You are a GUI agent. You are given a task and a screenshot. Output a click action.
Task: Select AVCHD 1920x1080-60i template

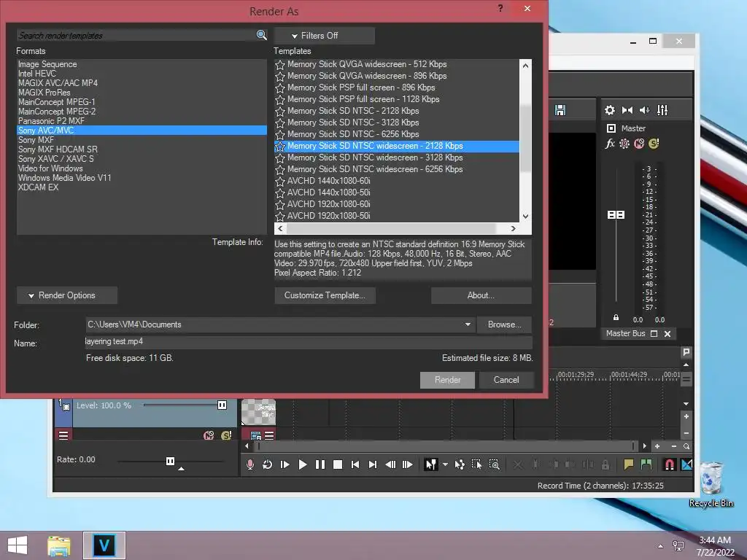pyautogui.click(x=329, y=204)
